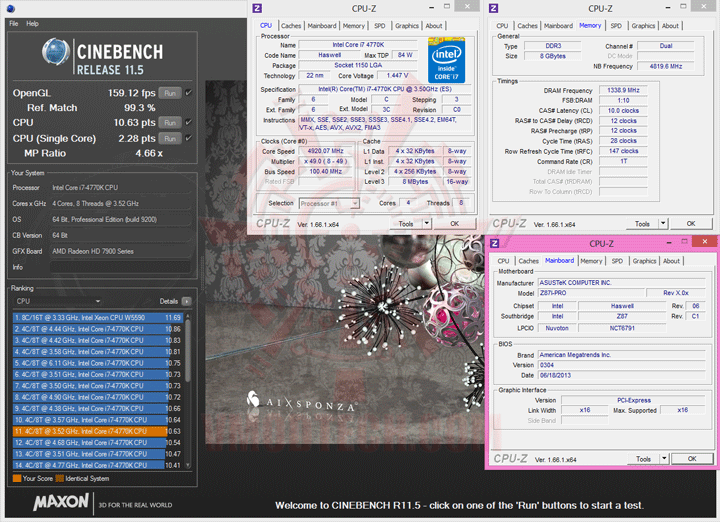Click the CPU-Z icon of the Mainboard tab window
The image size is (720, 522).
tap(495, 243)
